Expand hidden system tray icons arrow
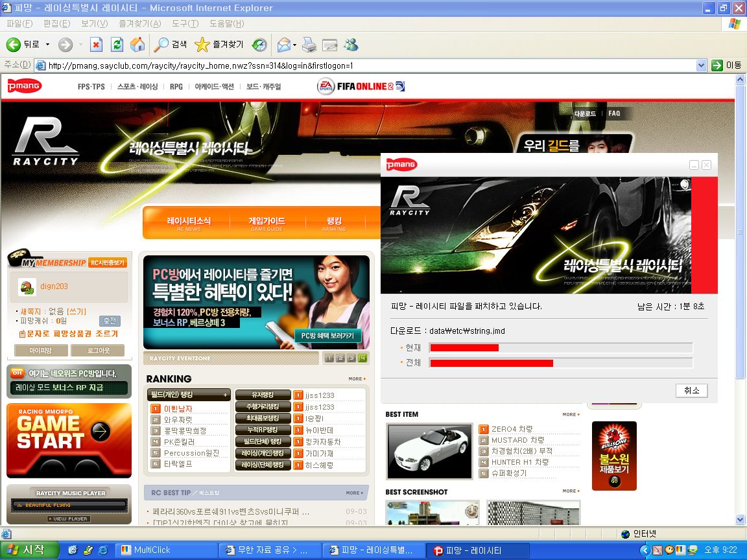Viewport: 747px width, 560px height. coord(645,550)
